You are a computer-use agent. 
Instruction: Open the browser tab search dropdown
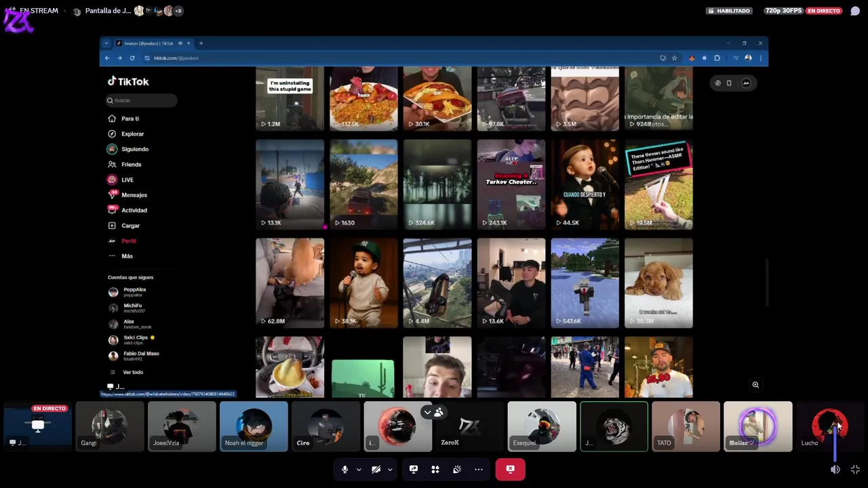pos(106,43)
